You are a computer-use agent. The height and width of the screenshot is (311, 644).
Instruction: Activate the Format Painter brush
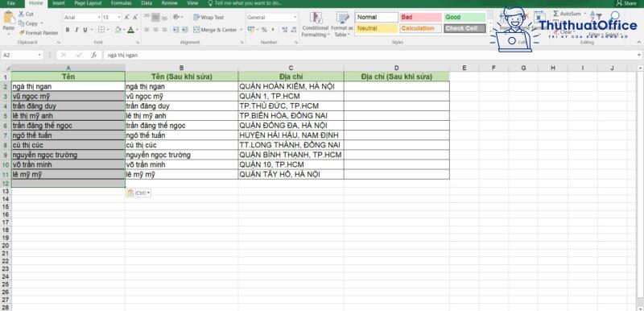click(x=22, y=33)
